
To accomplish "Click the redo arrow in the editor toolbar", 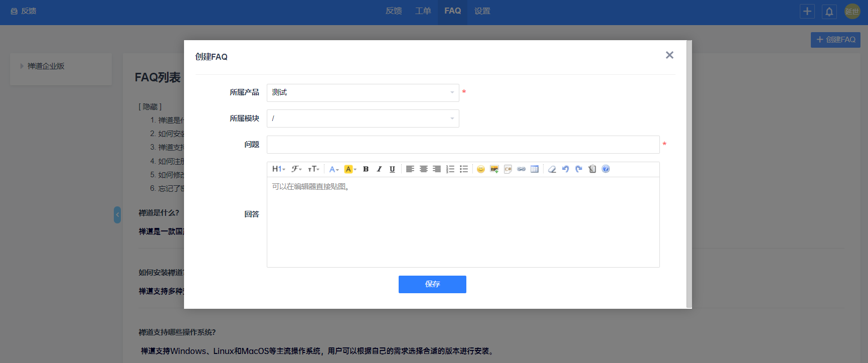I will 579,169.
